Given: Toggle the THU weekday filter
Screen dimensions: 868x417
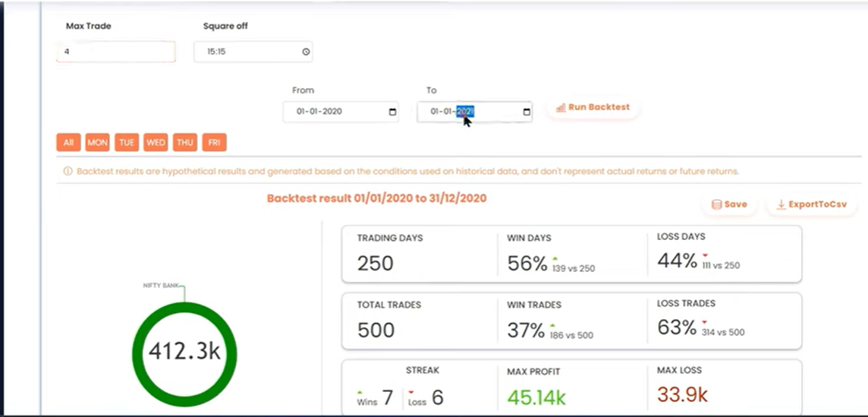Looking at the screenshot, I should click(x=185, y=142).
